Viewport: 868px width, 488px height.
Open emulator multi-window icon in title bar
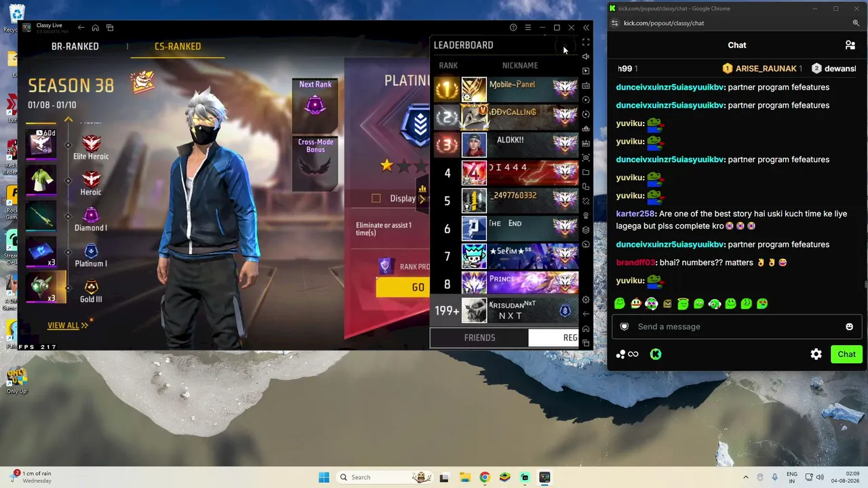click(x=110, y=28)
